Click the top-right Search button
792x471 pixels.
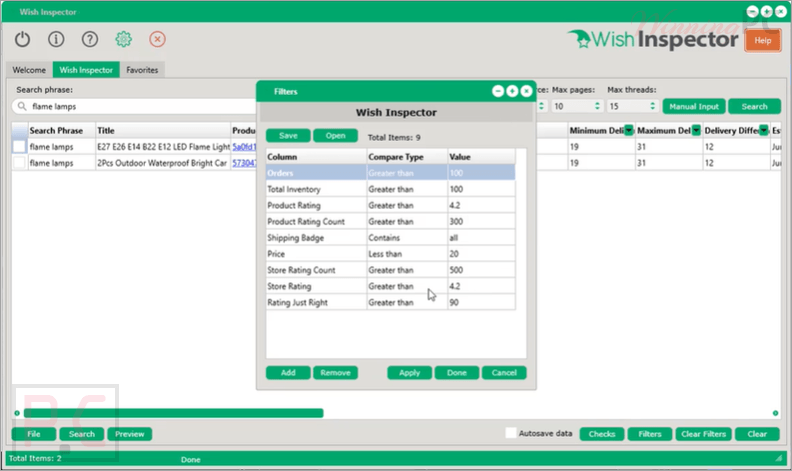pyautogui.click(x=755, y=106)
